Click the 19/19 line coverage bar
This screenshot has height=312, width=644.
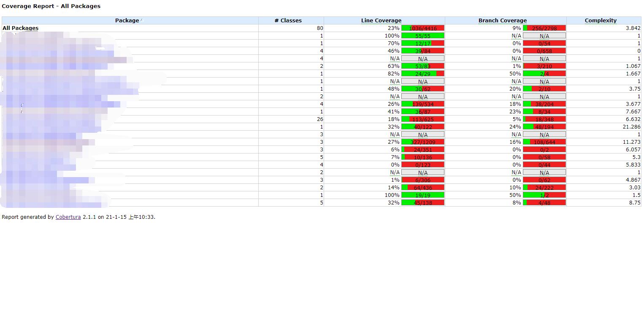coord(423,195)
